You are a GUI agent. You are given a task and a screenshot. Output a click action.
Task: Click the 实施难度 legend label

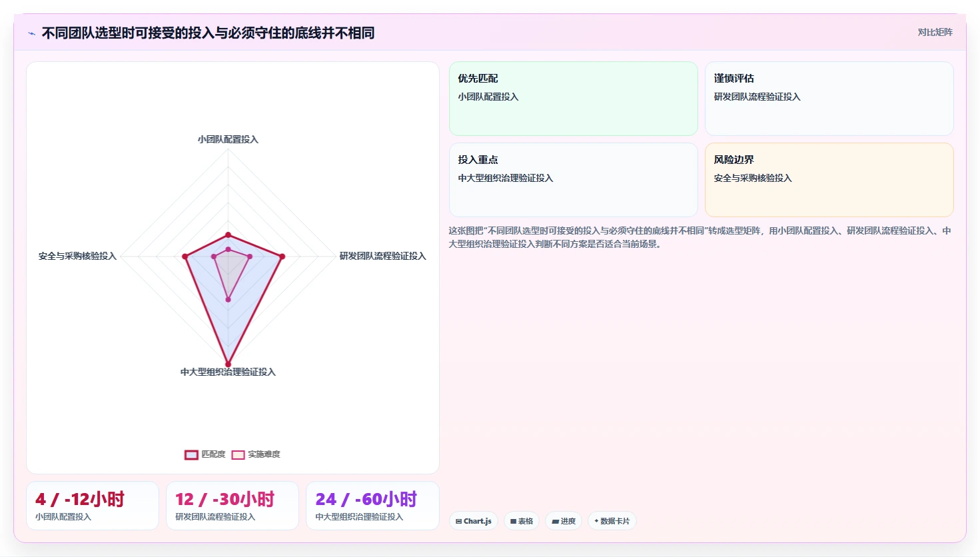264,454
